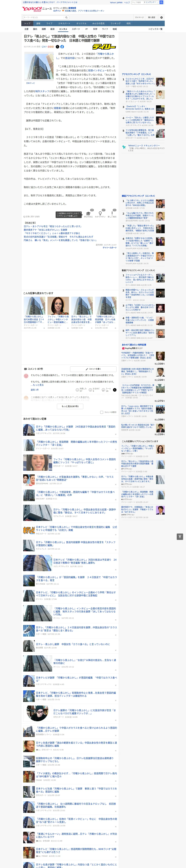The image size is (186, 868).
Task: Select the 速報 navigation tab
Action: click(x=38, y=24)
